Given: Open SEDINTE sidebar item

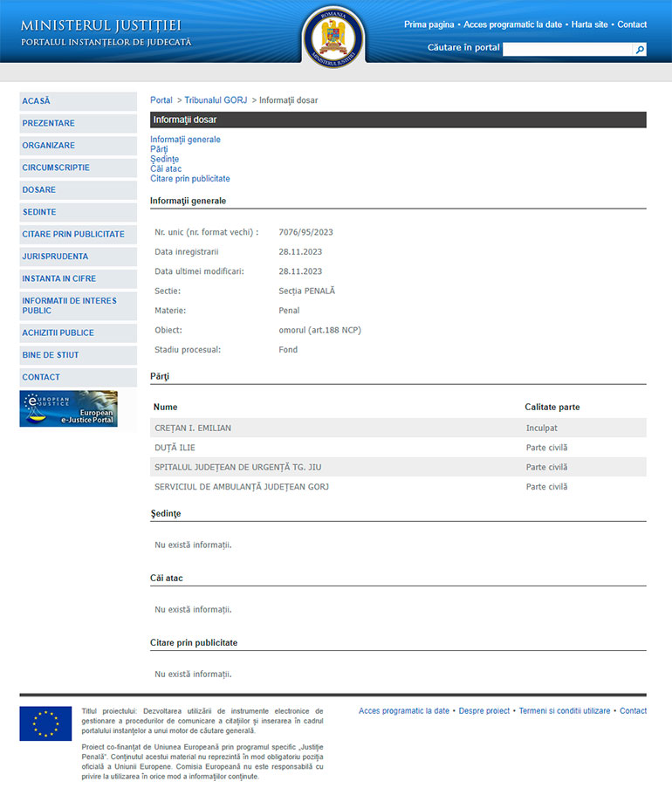Looking at the screenshot, I should point(78,212).
